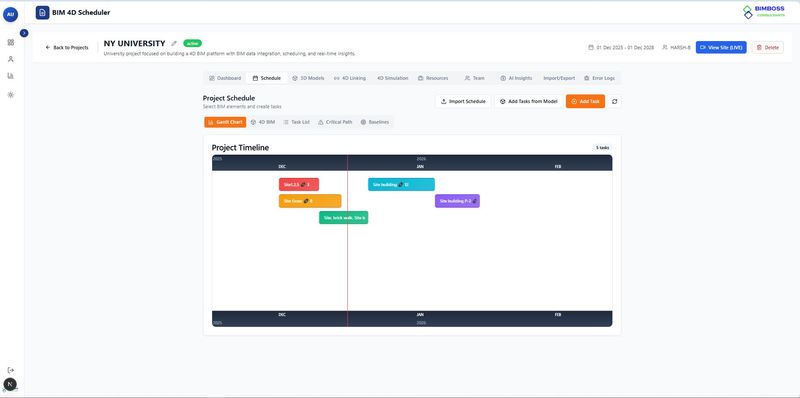Switch to the Dashboard tab
Screen dimensions: 800x398
(x=225, y=78)
